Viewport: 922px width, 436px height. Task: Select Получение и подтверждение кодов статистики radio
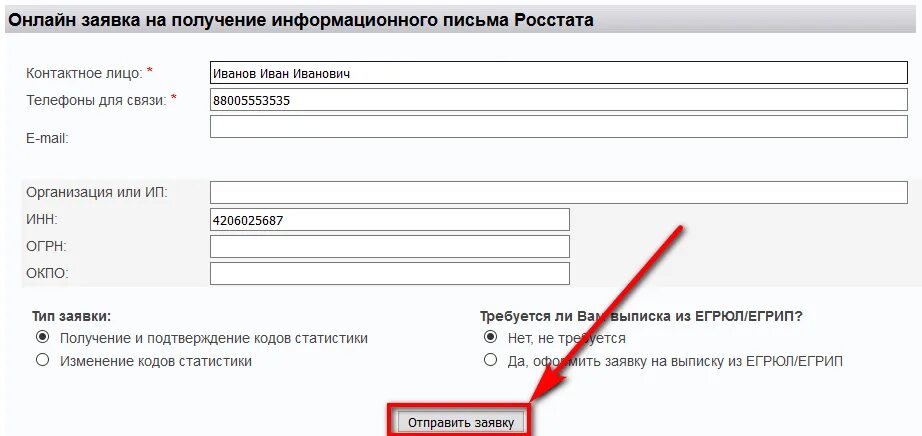42,338
